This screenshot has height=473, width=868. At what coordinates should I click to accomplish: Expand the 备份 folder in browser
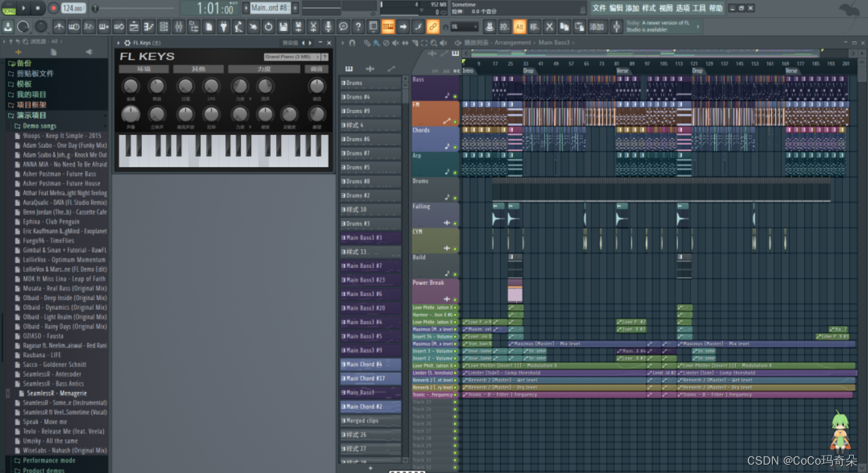24,63
